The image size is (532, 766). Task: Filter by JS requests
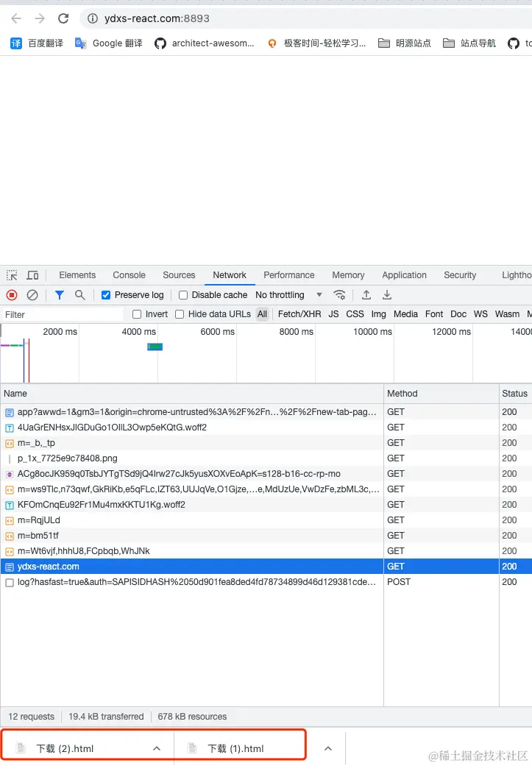tap(333, 314)
